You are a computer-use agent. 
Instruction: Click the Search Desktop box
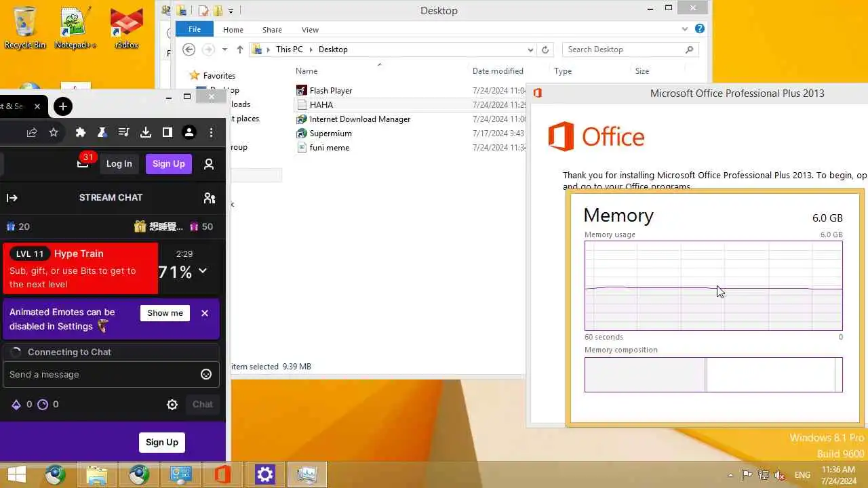(630, 49)
